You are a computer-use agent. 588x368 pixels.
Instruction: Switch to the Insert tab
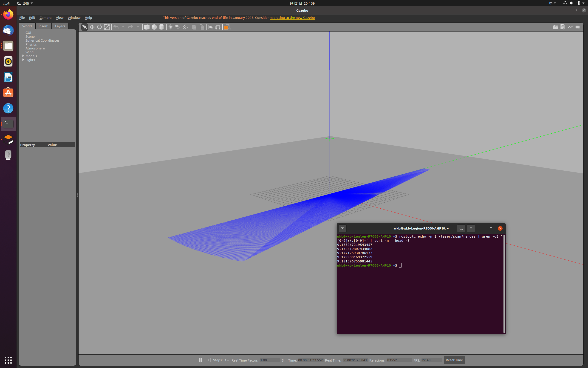click(x=43, y=26)
